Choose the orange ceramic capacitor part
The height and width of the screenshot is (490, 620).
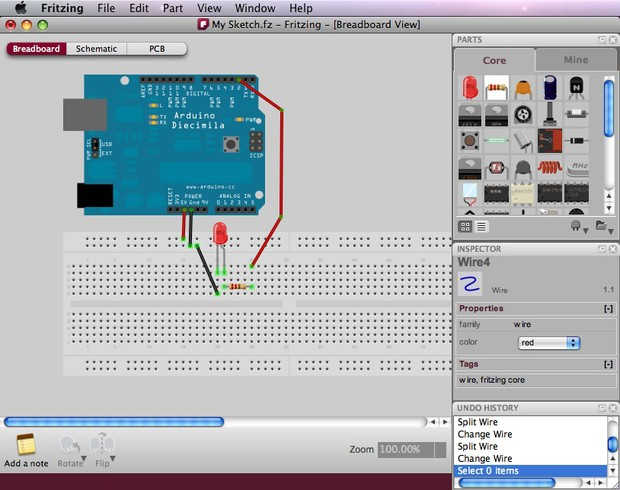523,88
